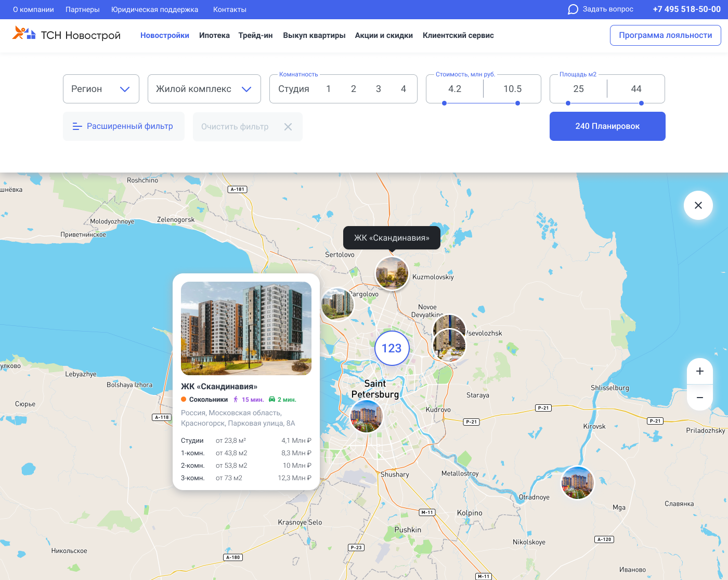This screenshot has height=580, width=728.
Task: Click the maximum area field showing 44
Action: click(x=636, y=89)
